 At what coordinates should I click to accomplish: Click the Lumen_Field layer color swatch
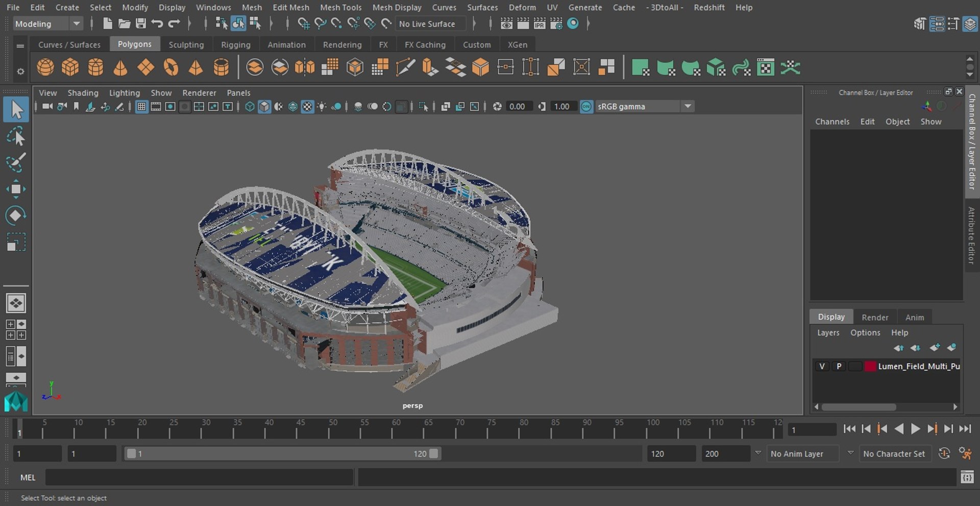coord(870,367)
